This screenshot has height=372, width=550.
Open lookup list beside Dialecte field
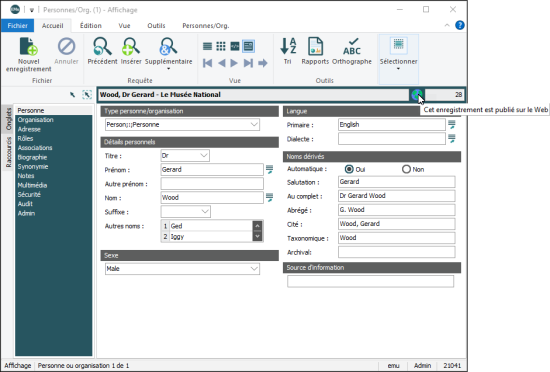coord(452,138)
